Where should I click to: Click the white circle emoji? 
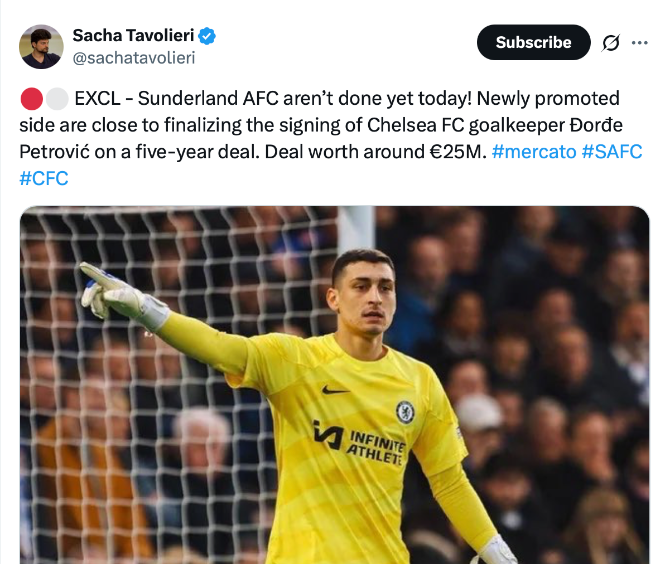(57, 99)
